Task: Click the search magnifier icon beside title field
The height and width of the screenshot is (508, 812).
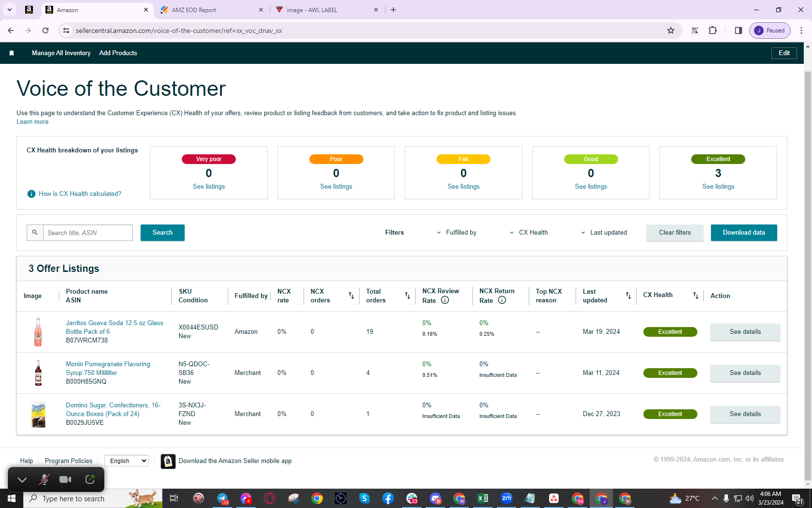Action: pyautogui.click(x=35, y=233)
